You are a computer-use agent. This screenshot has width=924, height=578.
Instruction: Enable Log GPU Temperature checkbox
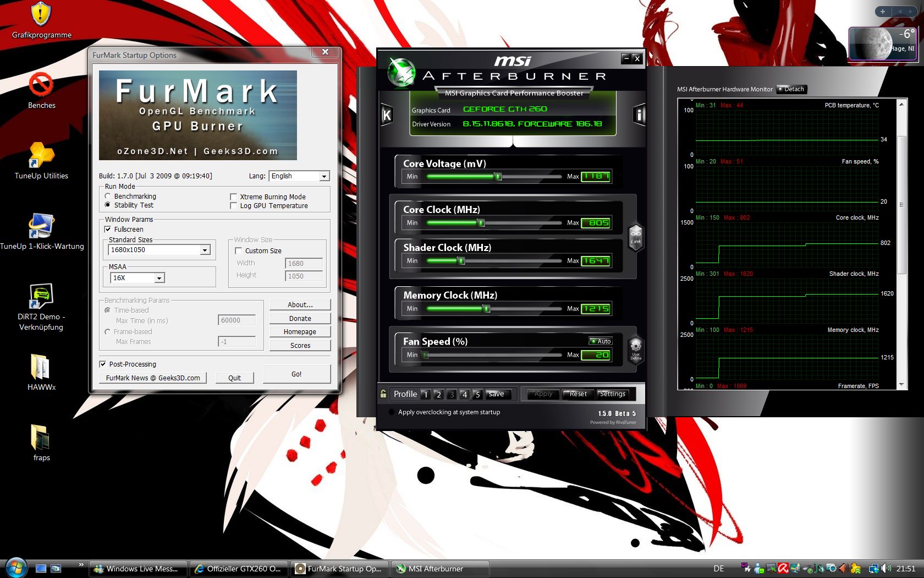tap(234, 206)
